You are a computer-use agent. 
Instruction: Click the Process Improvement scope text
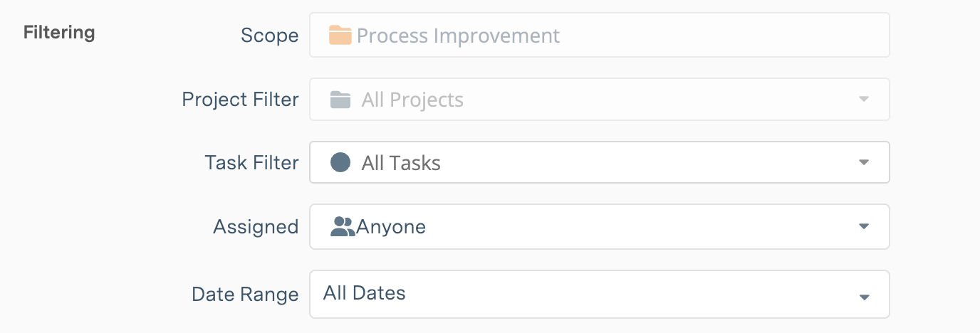(x=458, y=36)
